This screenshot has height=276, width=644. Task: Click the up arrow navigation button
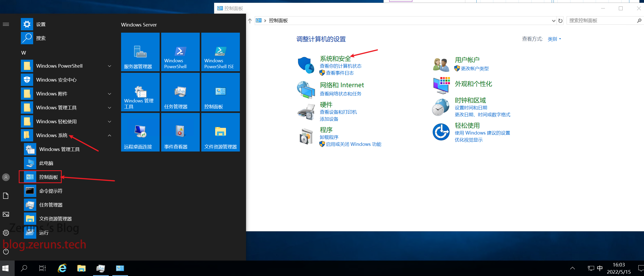(x=250, y=21)
